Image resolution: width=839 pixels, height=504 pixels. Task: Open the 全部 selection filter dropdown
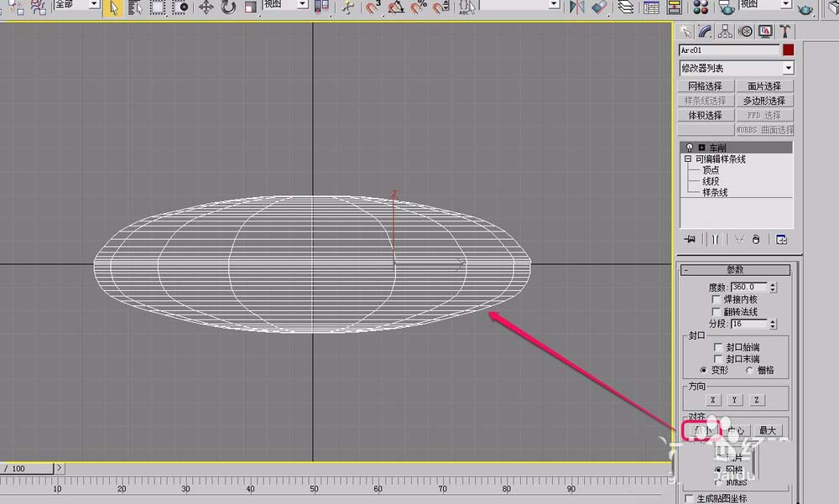(94, 4)
